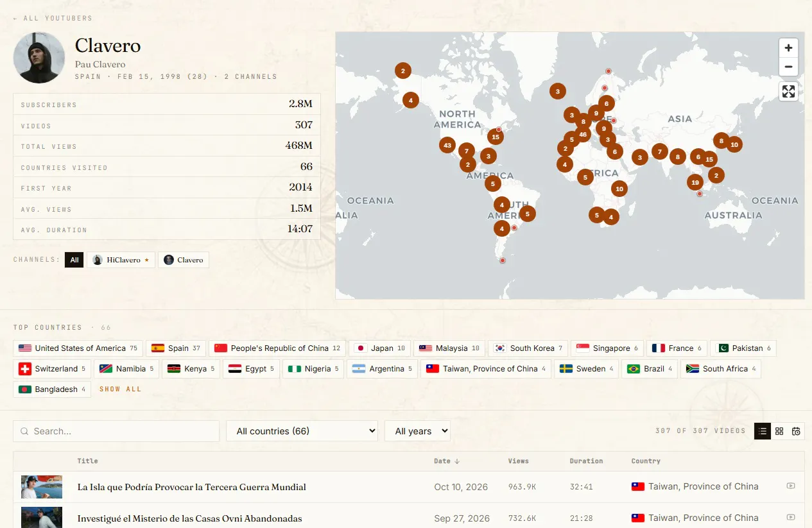This screenshot has height=528, width=812.
Task: Click into the Search videos field
Action: [x=116, y=431]
